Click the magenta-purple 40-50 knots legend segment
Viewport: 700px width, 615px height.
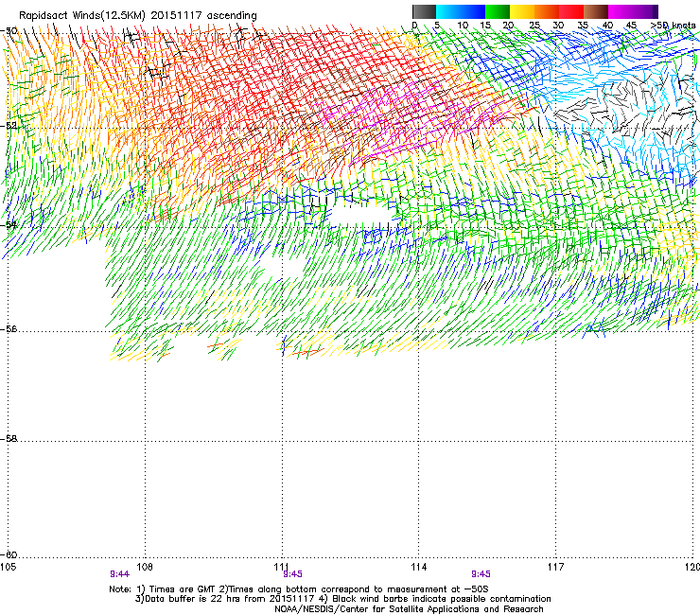633,11
